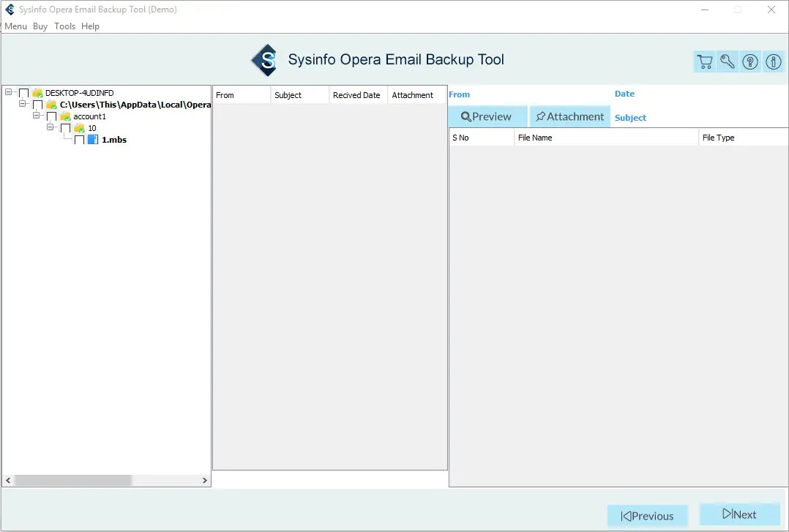Click the DESKTOP-4UDINFD folder icon
The image size is (789, 532).
coord(37,93)
